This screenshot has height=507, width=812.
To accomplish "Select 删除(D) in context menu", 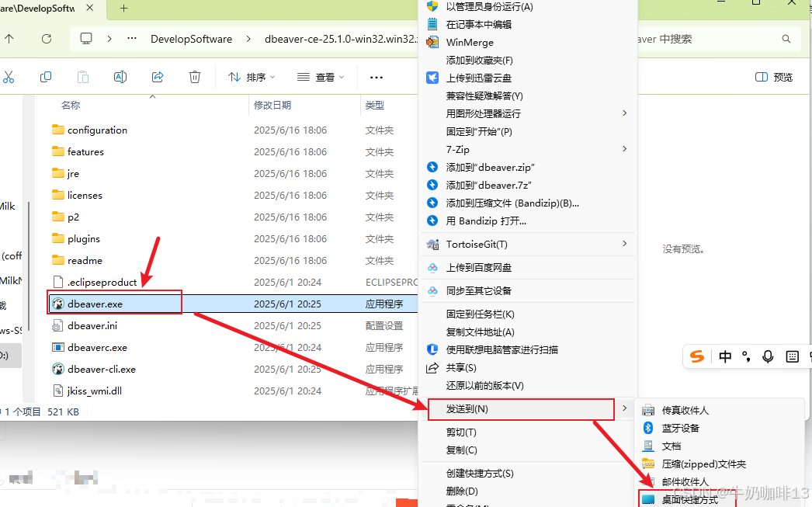I will [x=527, y=491].
